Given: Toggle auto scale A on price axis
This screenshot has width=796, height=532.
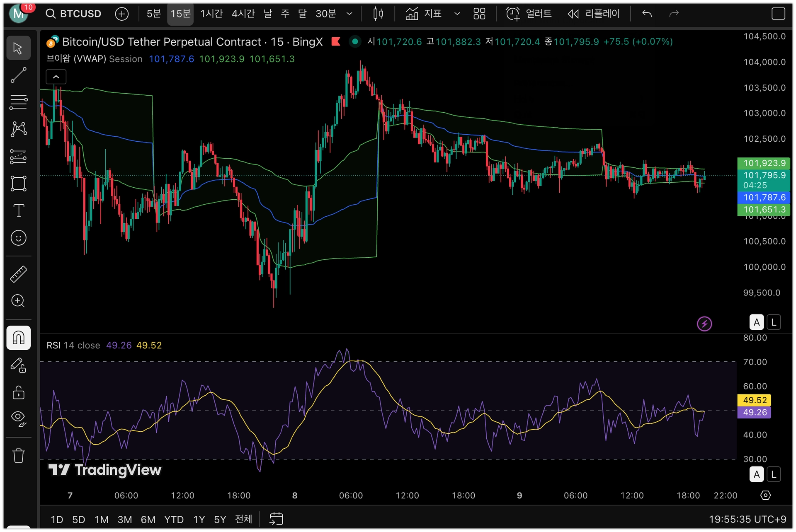Looking at the screenshot, I should coord(756,322).
